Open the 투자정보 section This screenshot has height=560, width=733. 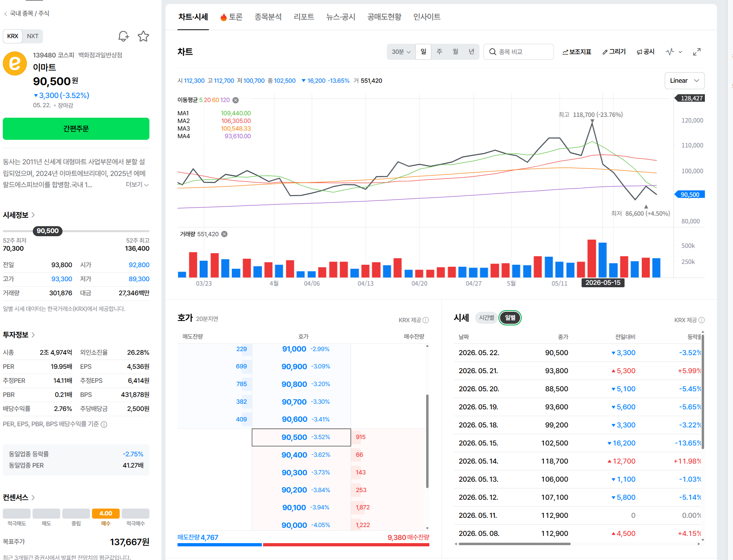tap(19, 335)
